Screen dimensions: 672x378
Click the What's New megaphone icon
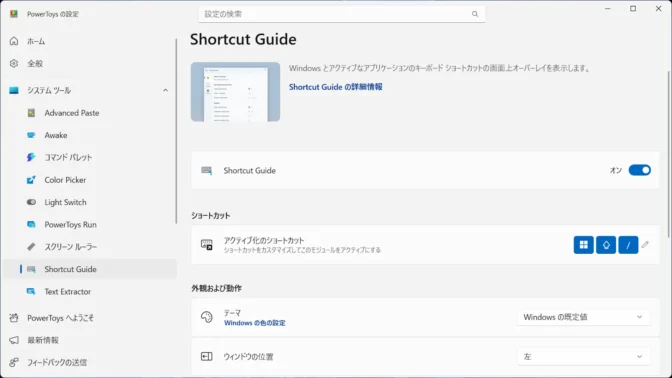coord(14,340)
